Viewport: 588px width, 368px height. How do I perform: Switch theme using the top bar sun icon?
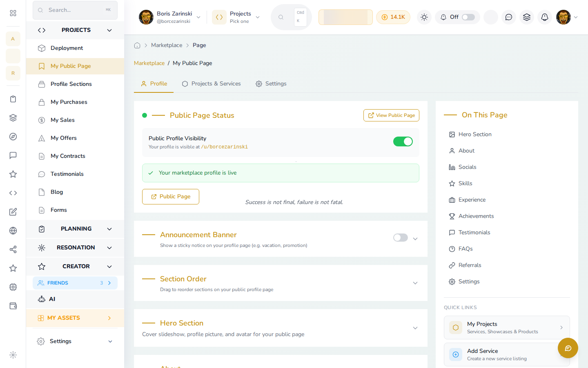pyautogui.click(x=424, y=17)
